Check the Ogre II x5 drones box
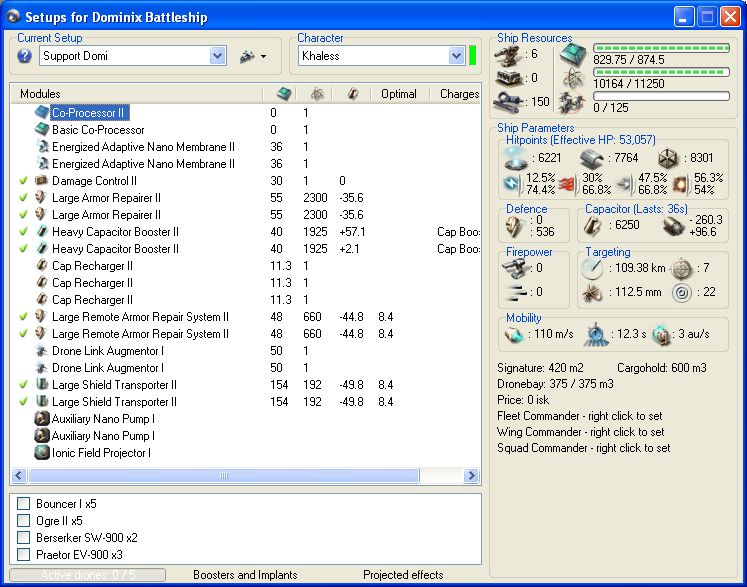Image resolution: width=747 pixels, height=587 pixels. point(24,521)
